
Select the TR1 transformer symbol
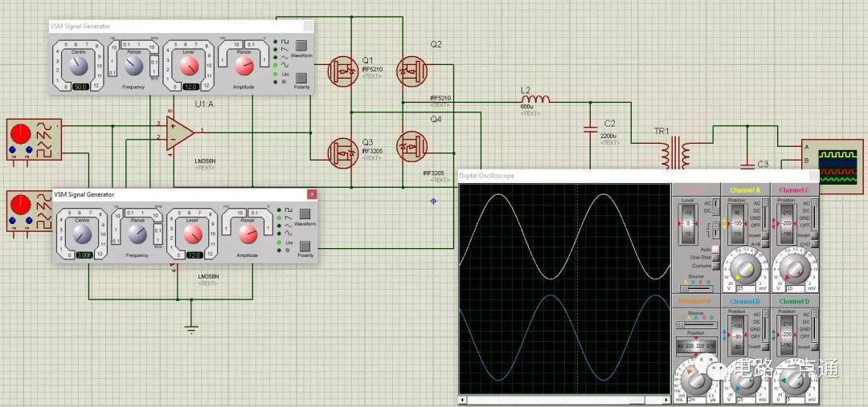click(x=674, y=154)
